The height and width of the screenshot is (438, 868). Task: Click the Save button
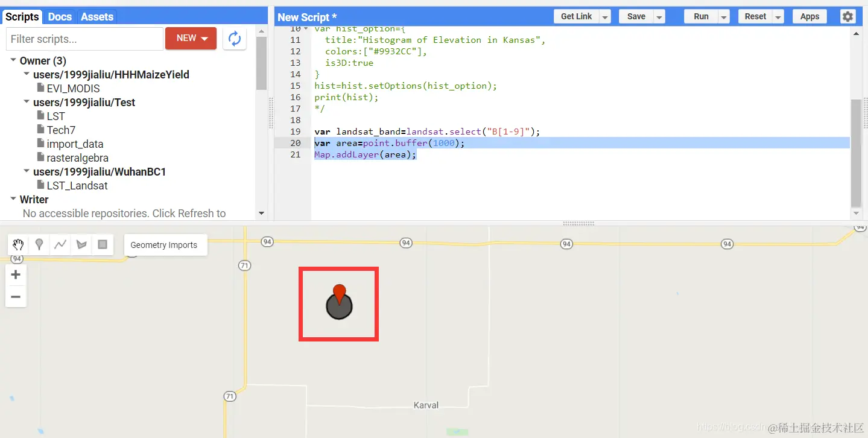click(636, 17)
